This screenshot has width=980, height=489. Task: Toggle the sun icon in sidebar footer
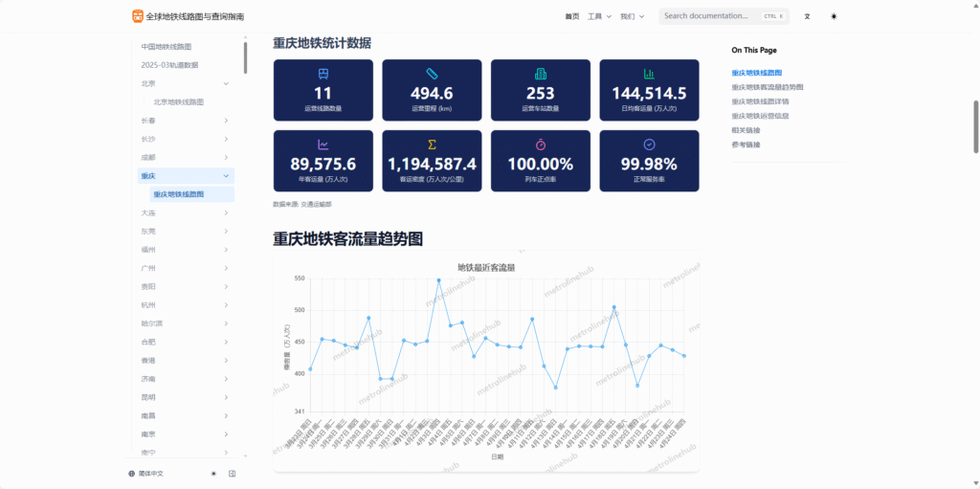click(x=213, y=474)
